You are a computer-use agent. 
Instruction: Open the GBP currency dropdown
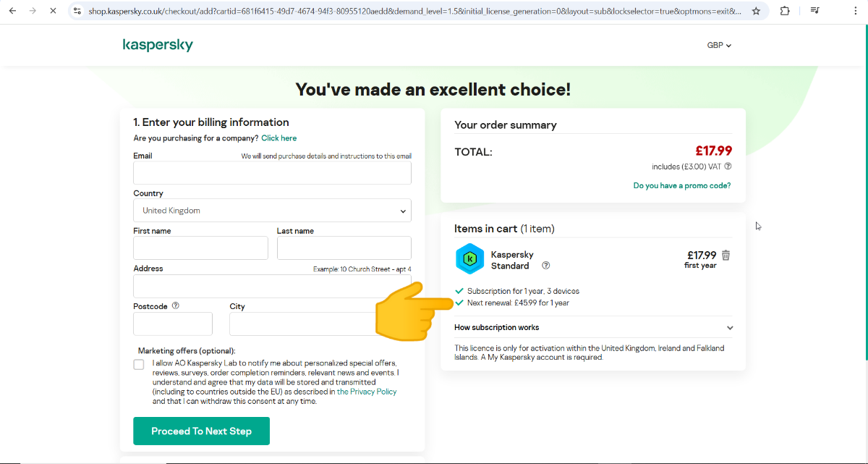(719, 46)
